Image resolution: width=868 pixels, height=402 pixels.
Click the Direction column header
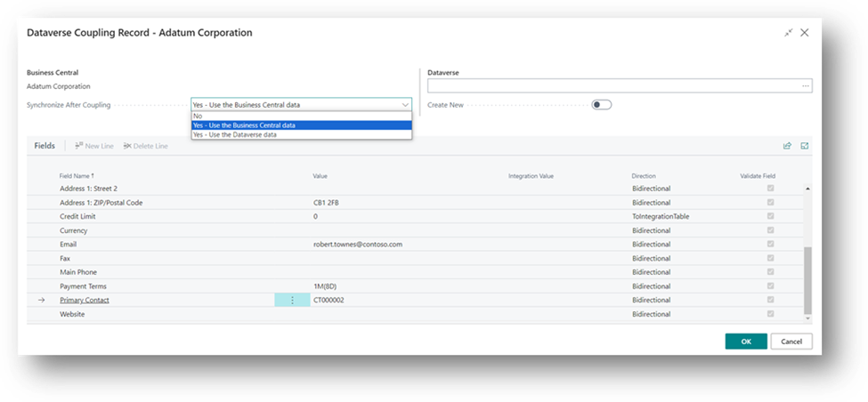[644, 176]
